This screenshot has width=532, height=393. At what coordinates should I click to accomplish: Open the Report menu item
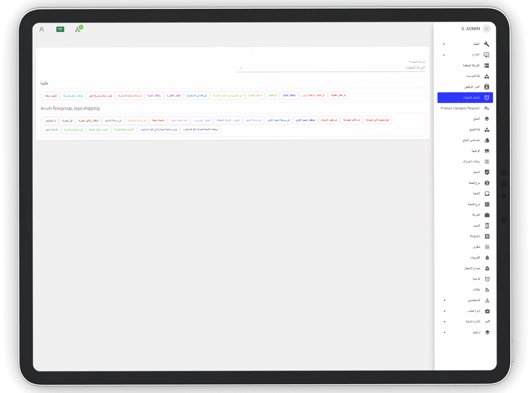[x=465, y=236]
